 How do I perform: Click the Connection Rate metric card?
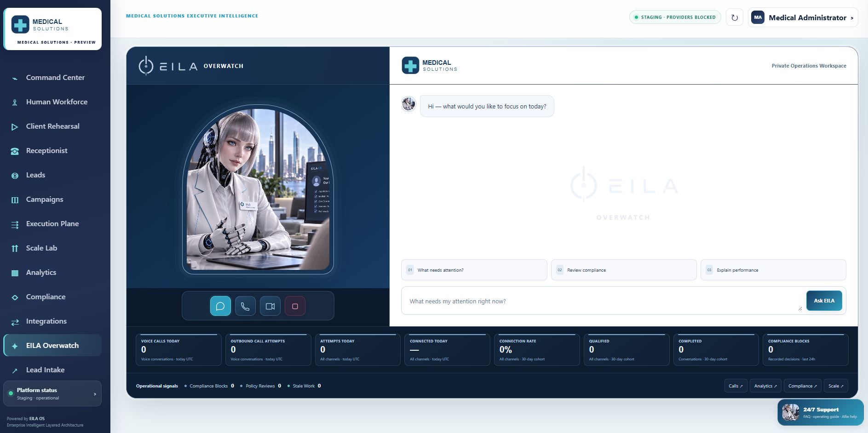[537, 350]
